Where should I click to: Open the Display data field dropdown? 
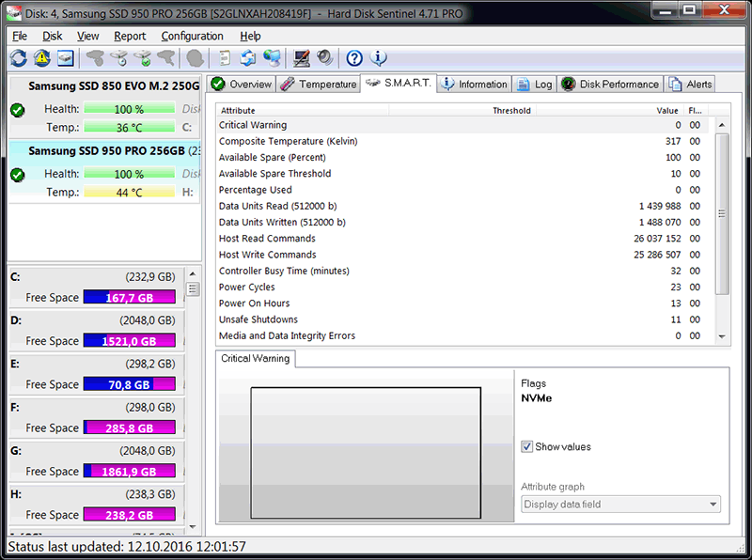pos(620,505)
